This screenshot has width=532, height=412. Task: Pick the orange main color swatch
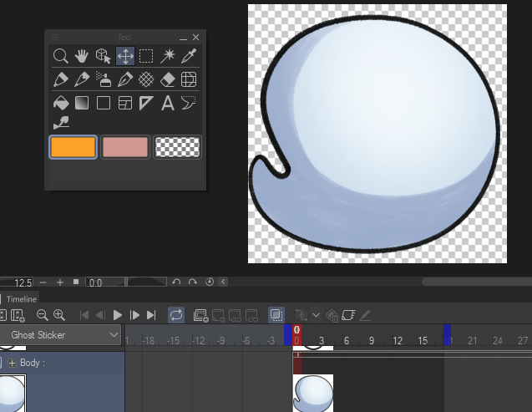73,147
